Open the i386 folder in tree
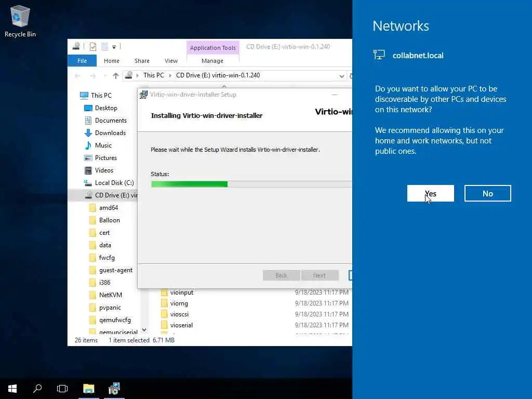Viewport: 532px width, 399px height. coord(104,283)
